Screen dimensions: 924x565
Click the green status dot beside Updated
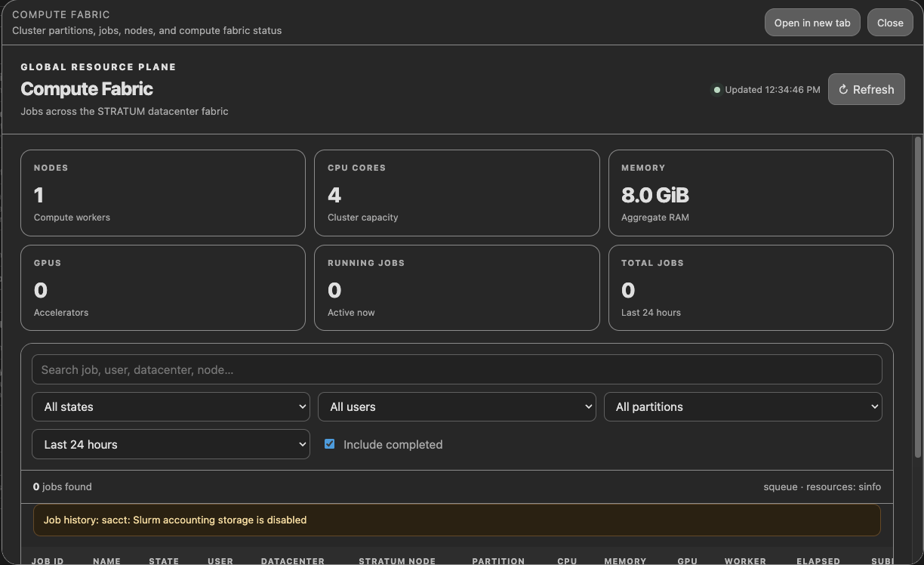[x=716, y=89]
